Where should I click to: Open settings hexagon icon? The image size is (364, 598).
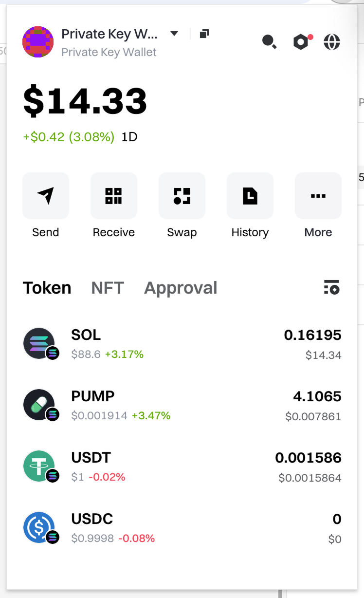pyautogui.click(x=301, y=42)
